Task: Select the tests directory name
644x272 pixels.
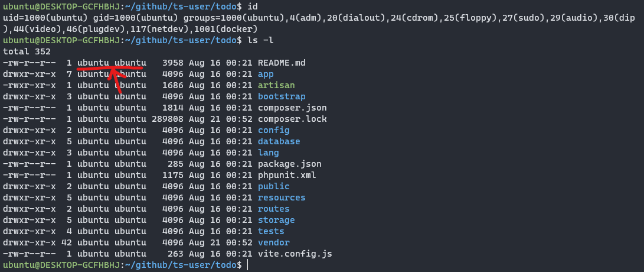Action: pyautogui.click(x=271, y=231)
